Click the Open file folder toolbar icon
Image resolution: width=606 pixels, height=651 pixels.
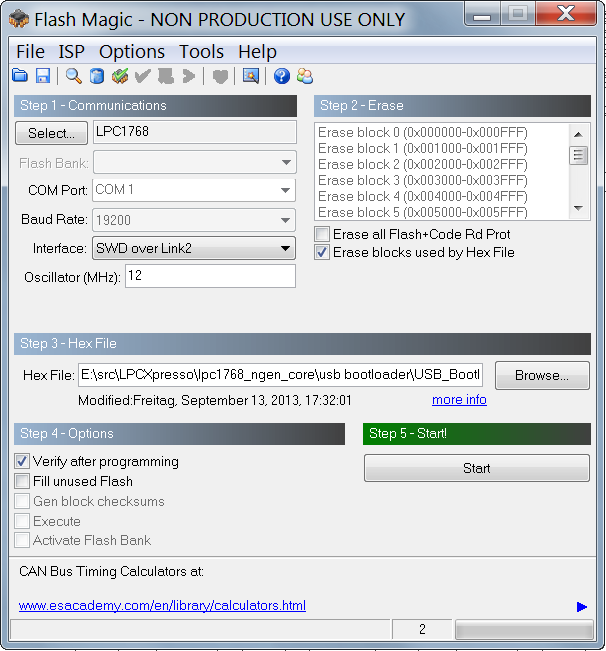point(20,76)
